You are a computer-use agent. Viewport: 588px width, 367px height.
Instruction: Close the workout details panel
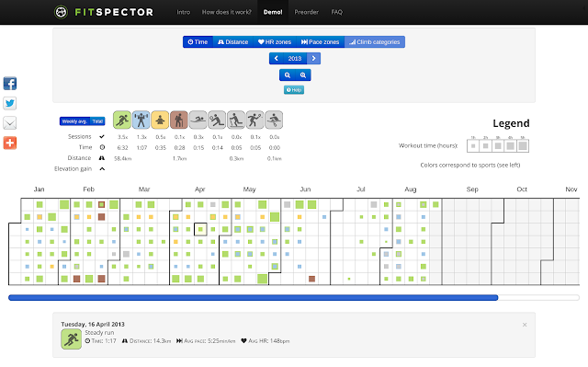[x=525, y=325]
